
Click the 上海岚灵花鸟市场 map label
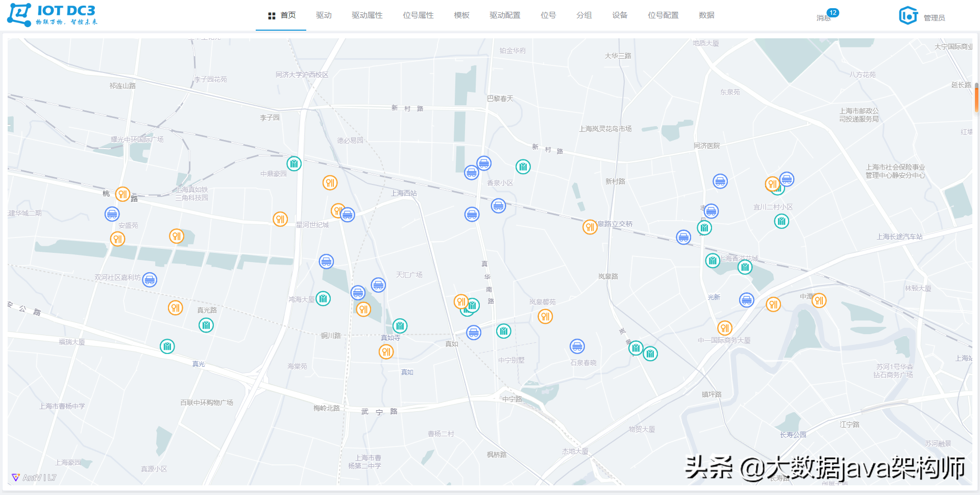pyautogui.click(x=605, y=129)
